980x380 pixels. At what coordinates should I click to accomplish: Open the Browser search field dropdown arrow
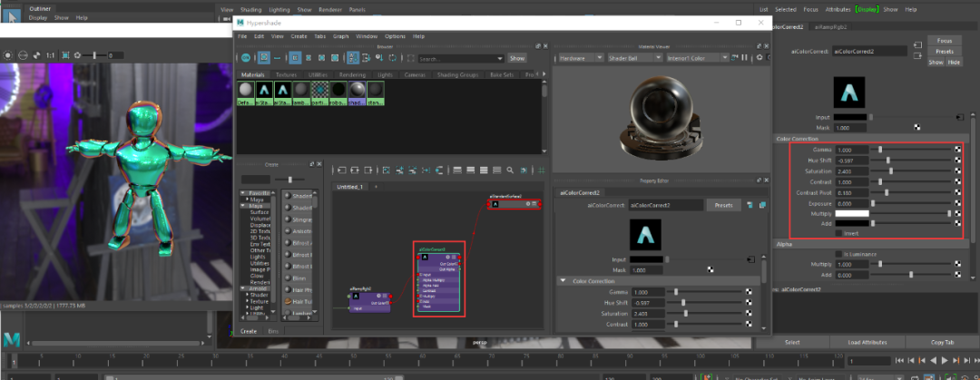pyautogui.click(x=499, y=59)
